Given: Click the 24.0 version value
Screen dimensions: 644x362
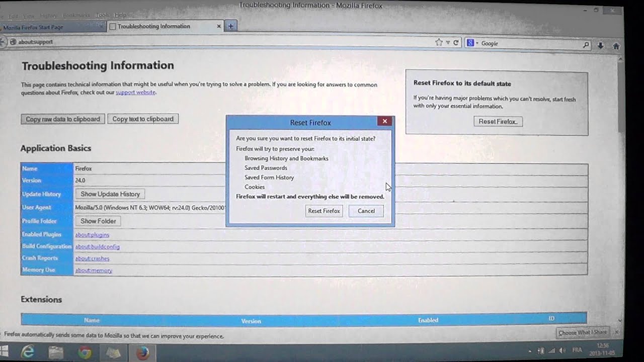Looking at the screenshot, I should click(x=80, y=180).
